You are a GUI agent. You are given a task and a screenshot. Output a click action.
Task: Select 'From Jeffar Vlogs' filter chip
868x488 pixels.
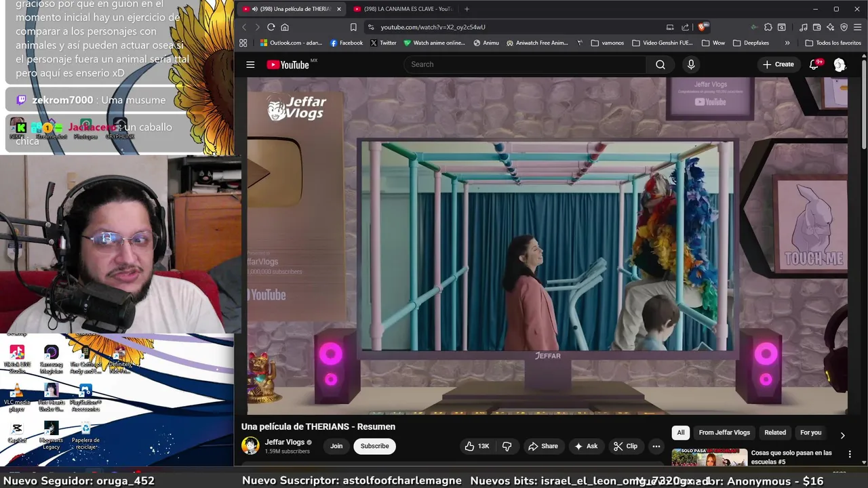pos(724,432)
